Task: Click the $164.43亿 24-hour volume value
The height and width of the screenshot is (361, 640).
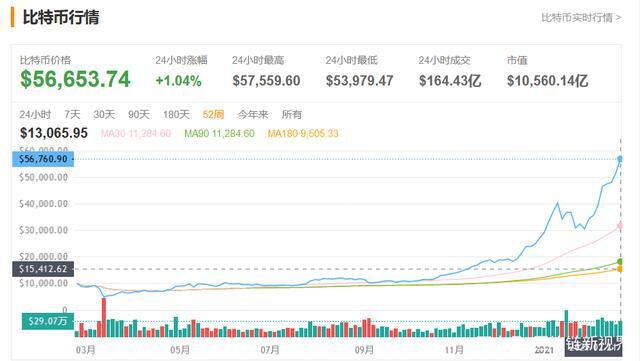Action: pos(450,81)
